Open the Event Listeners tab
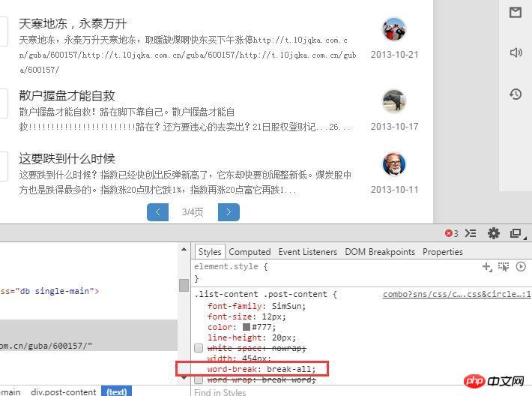Image resolution: width=532 pixels, height=396 pixels. [x=308, y=252]
